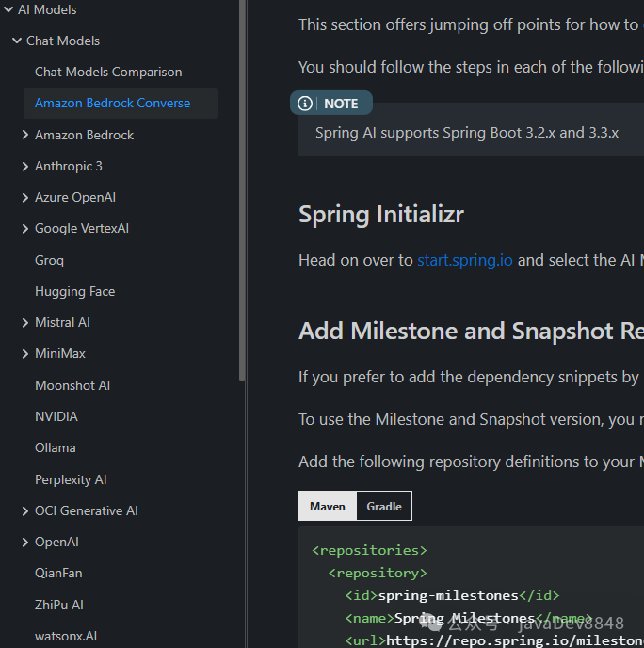This screenshot has width=644, height=648.
Task: Expand the MiniMax chevron
Action: pyautogui.click(x=25, y=353)
